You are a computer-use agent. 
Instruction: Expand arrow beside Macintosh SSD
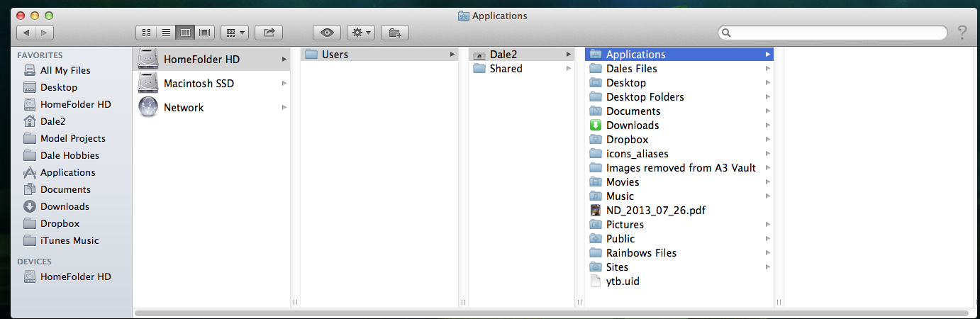tap(284, 84)
